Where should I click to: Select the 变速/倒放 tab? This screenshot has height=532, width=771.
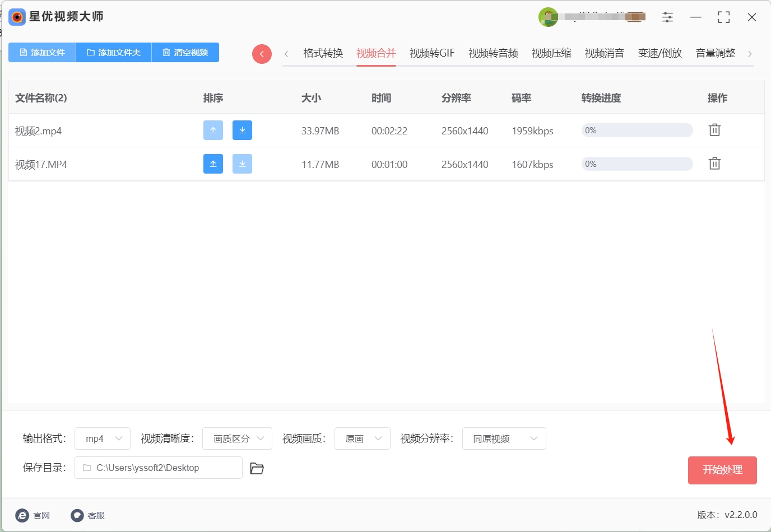click(660, 53)
